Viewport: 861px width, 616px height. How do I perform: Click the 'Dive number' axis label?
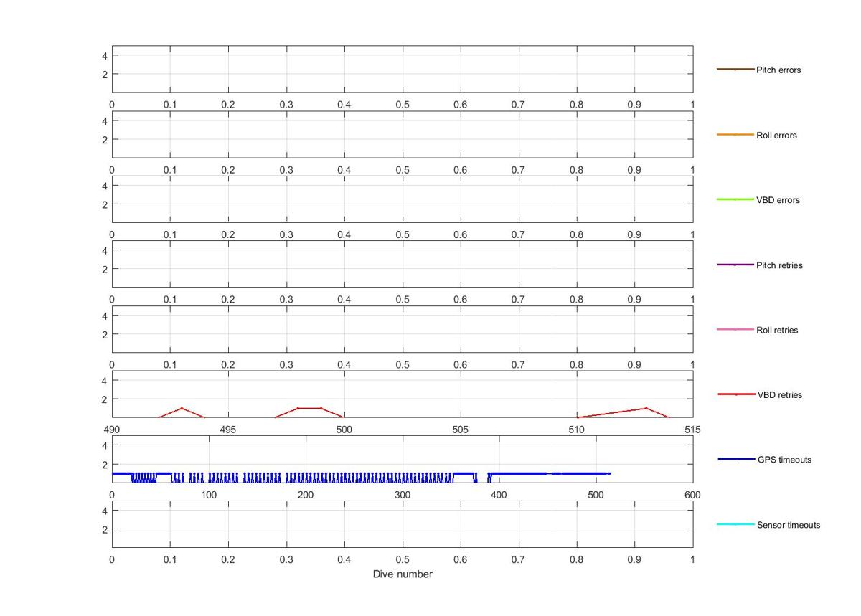403,574
